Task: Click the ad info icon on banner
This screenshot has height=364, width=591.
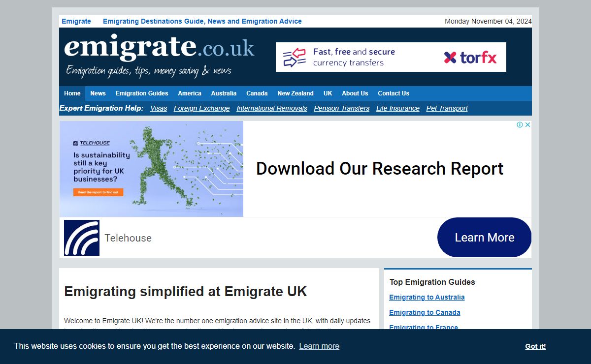Action: pos(520,125)
